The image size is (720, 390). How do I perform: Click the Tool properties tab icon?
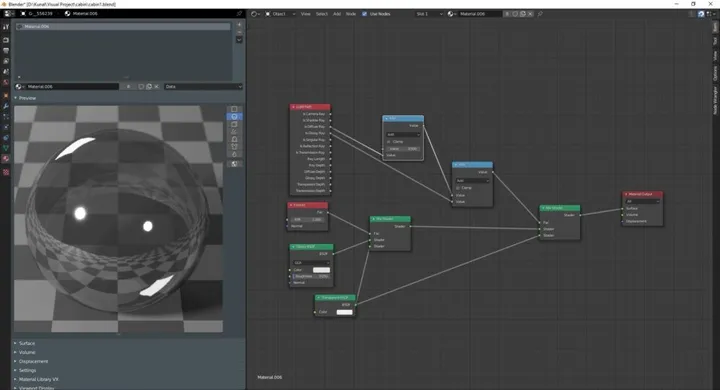tap(6, 27)
